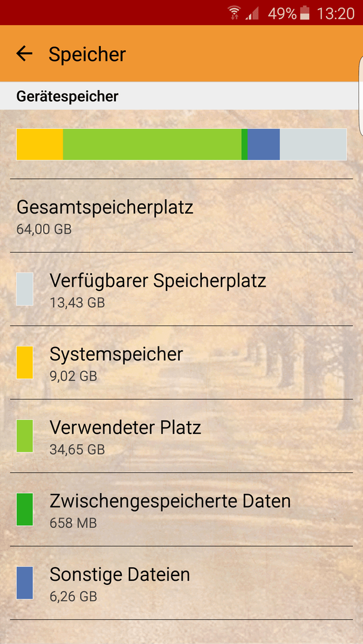The width and height of the screenshot is (363, 644).
Task: Tap the gray free-space segment of storage bar
Action: pyautogui.click(x=313, y=144)
